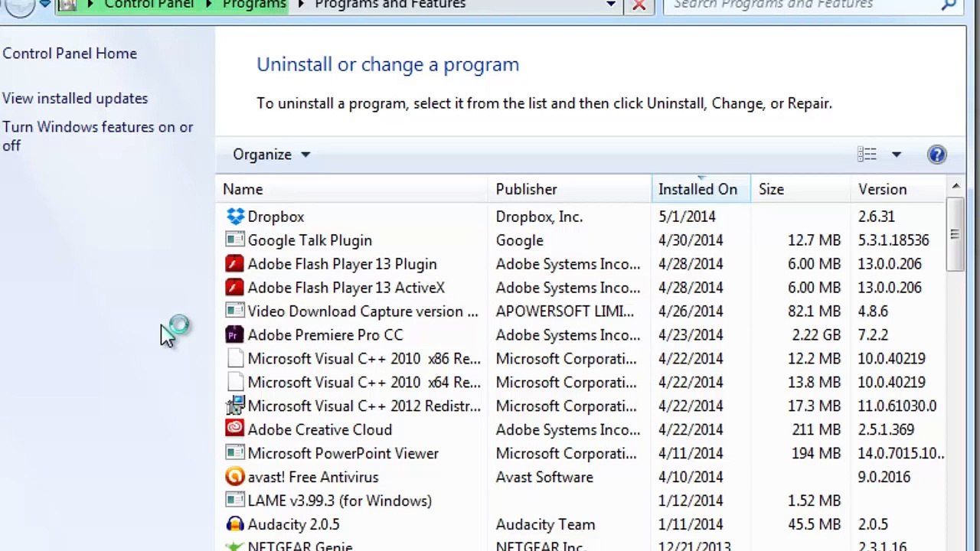Viewport: 980px width, 551px height.
Task: Open the view options dropdown arrow
Action: 897,155
